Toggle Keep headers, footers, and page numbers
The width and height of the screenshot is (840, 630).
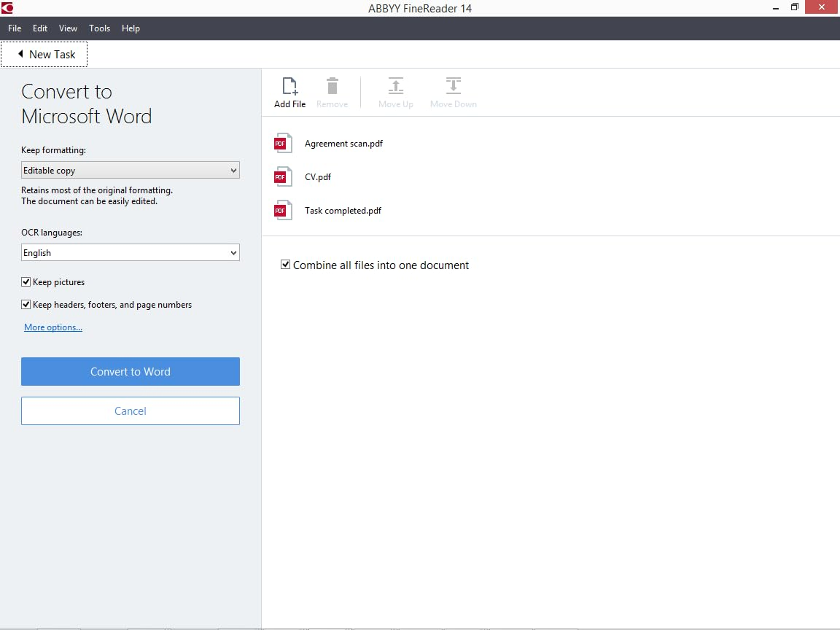pyautogui.click(x=26, y=305)
